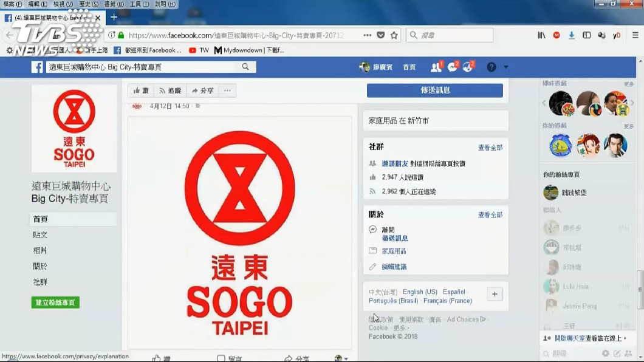644x362 pixels.
Task: Open friend requests icon
Action: (436, 67)
